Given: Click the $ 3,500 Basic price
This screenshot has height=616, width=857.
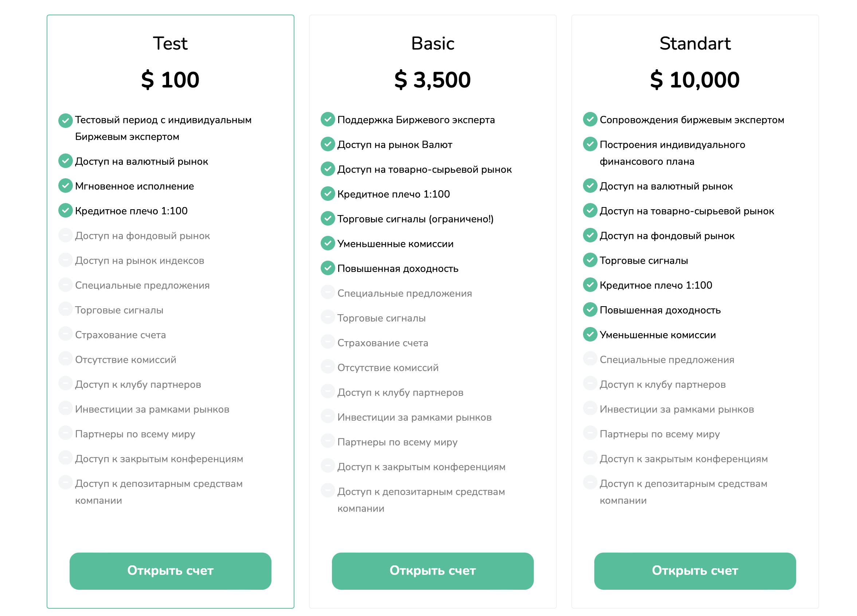Looking at the screenshot, I should click(x=433, y=80).
